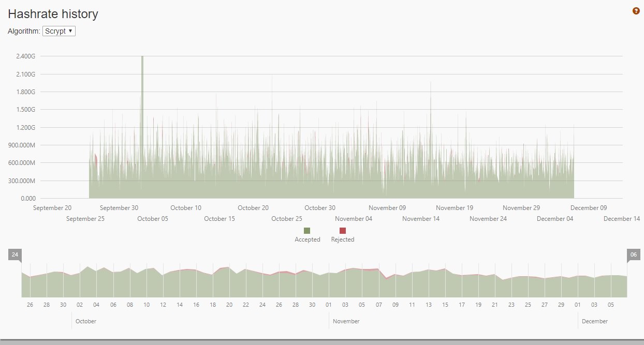Viewport: 644px width, 345px height.
Task: Click the November 14 x-axis label
Action: (421, 219)
